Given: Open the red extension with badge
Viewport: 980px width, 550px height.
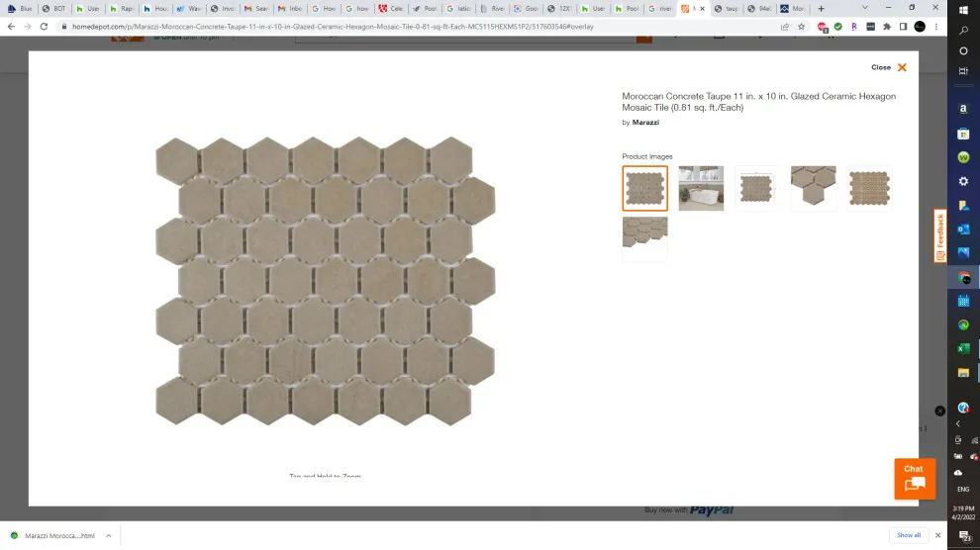Looking at the screenshot, I should pyautogui.click(x=823, y=27).
